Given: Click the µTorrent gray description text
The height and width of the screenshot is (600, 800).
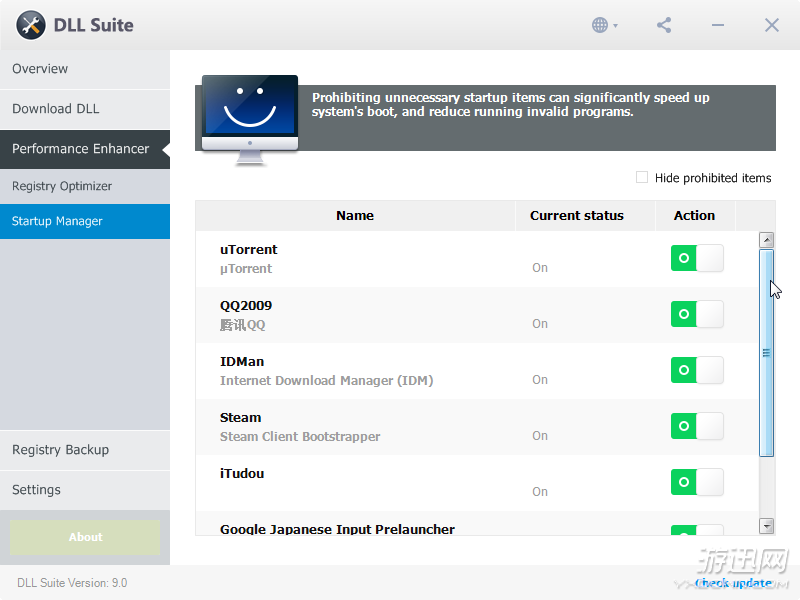Looking at the screenshot, I should click(x=246, y=269).
